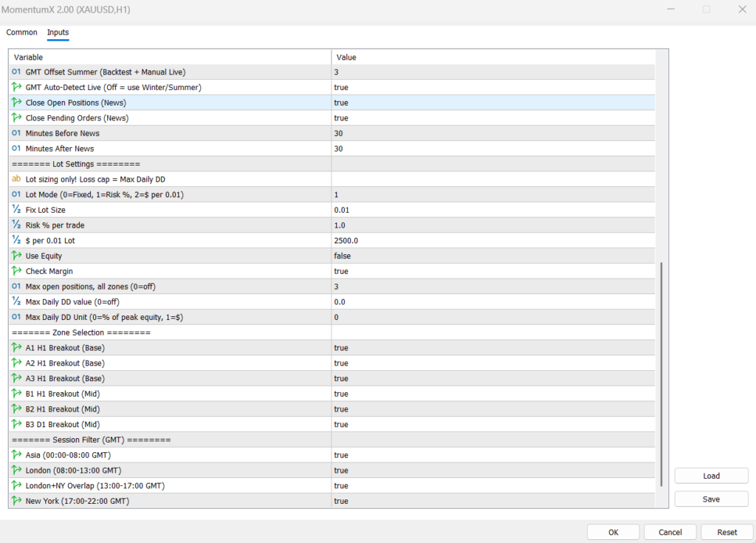The image size is (756, 543).
Task: Click the integer icon beside Minutes Before News
Action: pos(16,133)
